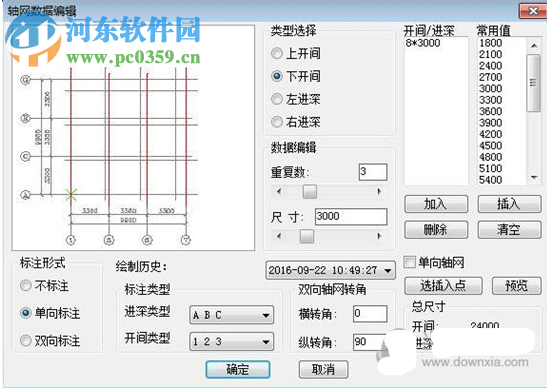The image size is (547, 388).
Task: Click right arrow of 尺寸 slider
Action: tap(380, 236)
